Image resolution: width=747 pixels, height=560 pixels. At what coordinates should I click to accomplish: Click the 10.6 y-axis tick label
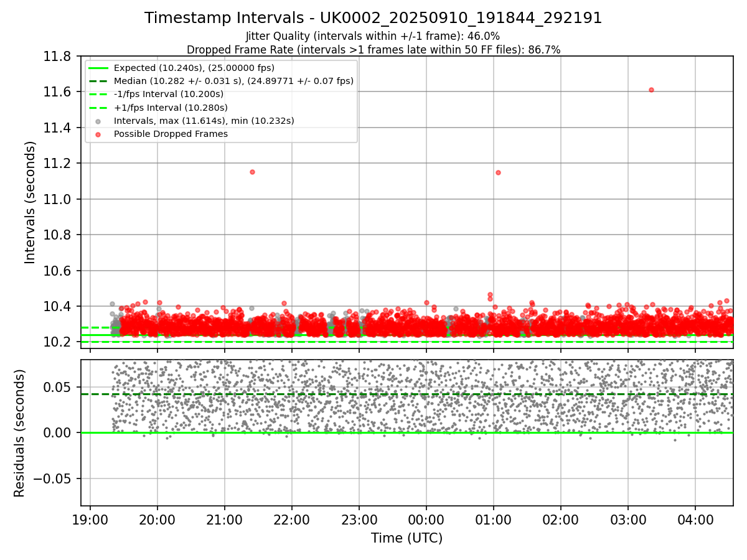[x=59, y=271]
